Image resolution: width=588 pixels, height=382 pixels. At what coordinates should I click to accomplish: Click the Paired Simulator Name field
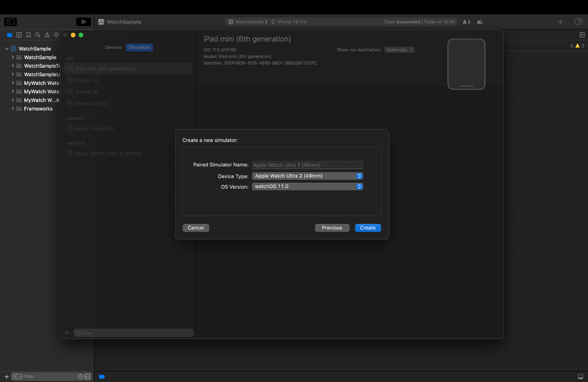tap(307, 165)
